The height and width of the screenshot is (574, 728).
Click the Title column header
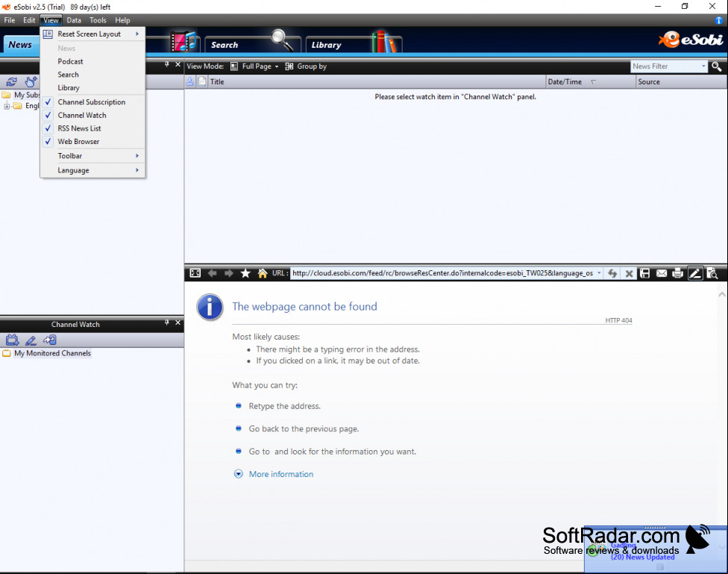point(377,82)
